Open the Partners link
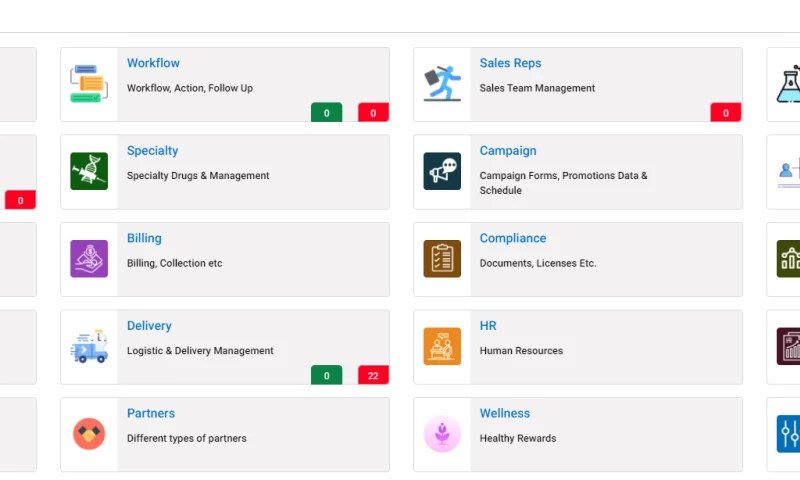The height and width of the screenshot is (480, 800). (151, 413)
